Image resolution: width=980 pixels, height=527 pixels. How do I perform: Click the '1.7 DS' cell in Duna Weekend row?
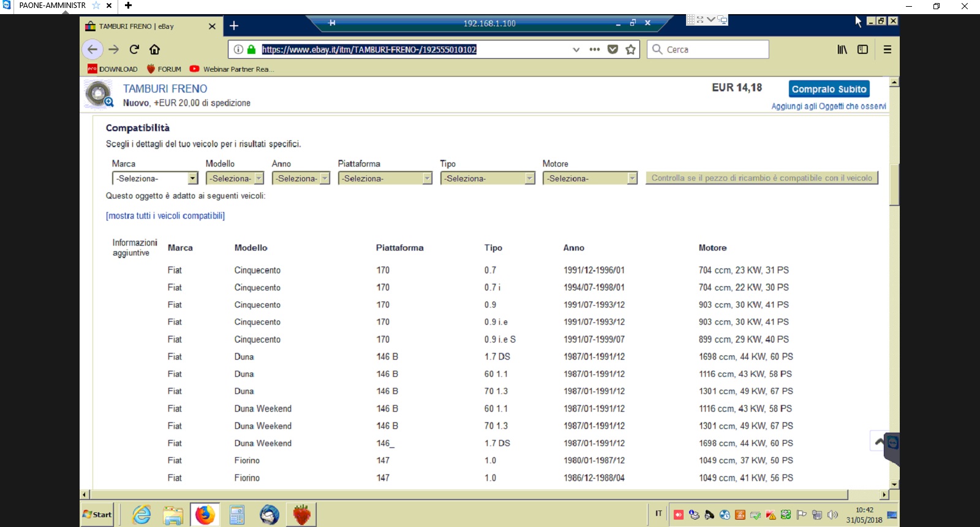[497, 443]
